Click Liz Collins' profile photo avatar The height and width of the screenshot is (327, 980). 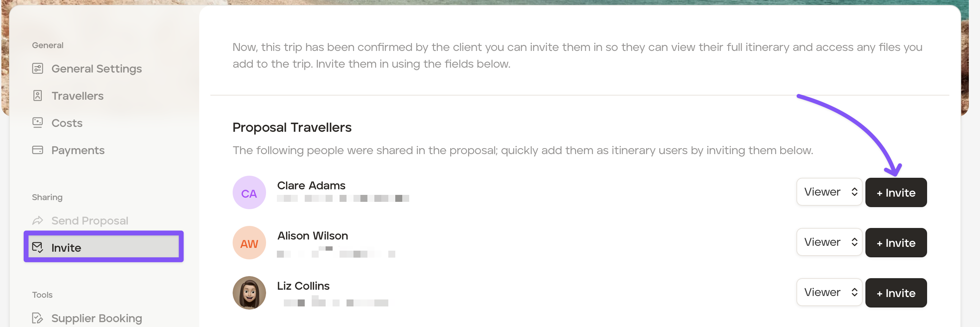point(249,293)
